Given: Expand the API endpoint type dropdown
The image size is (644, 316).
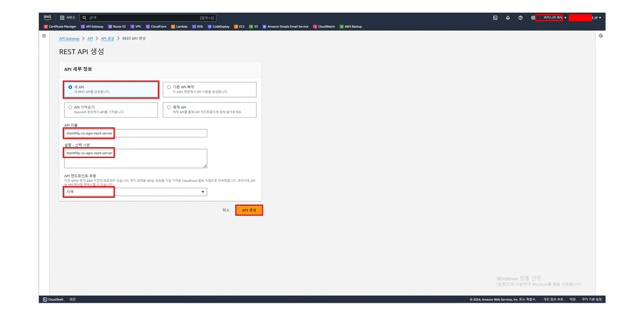Looking at the screenshot, I should (136, 192).
